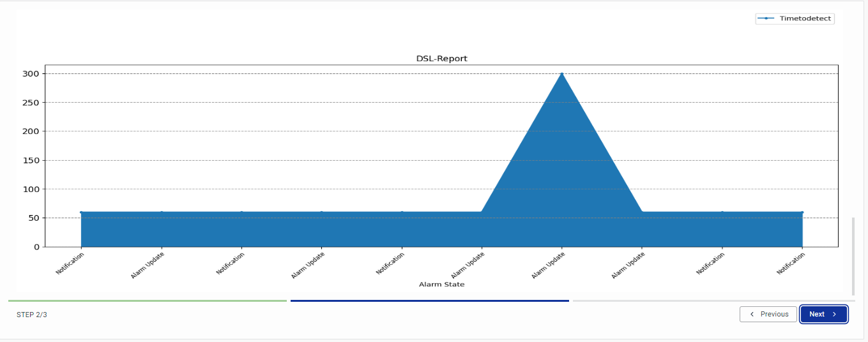Viewport: 868px width, 342px height.
Task: Click the 150 y-axis tick label
Action: [x=31, y=160]
